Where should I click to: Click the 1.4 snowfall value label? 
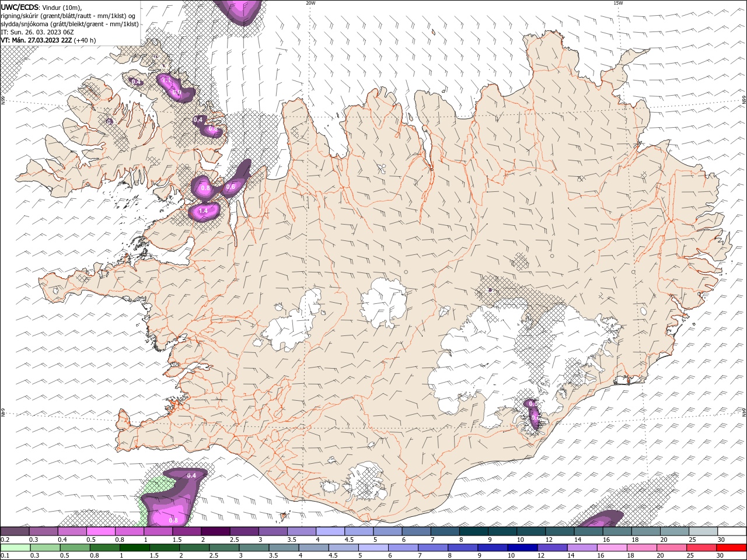[x=203, y=211]
